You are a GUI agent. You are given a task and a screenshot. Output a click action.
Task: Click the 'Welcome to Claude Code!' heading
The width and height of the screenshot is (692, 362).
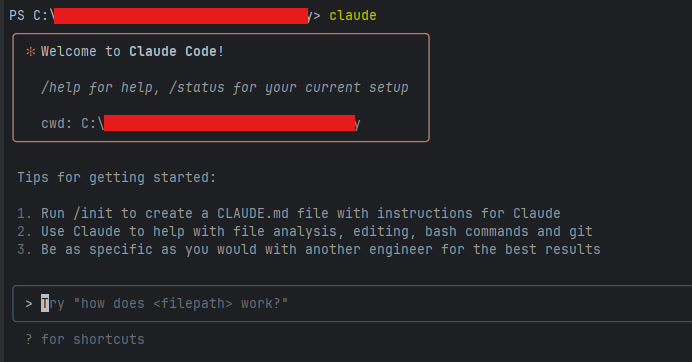(x=132, y=52)
